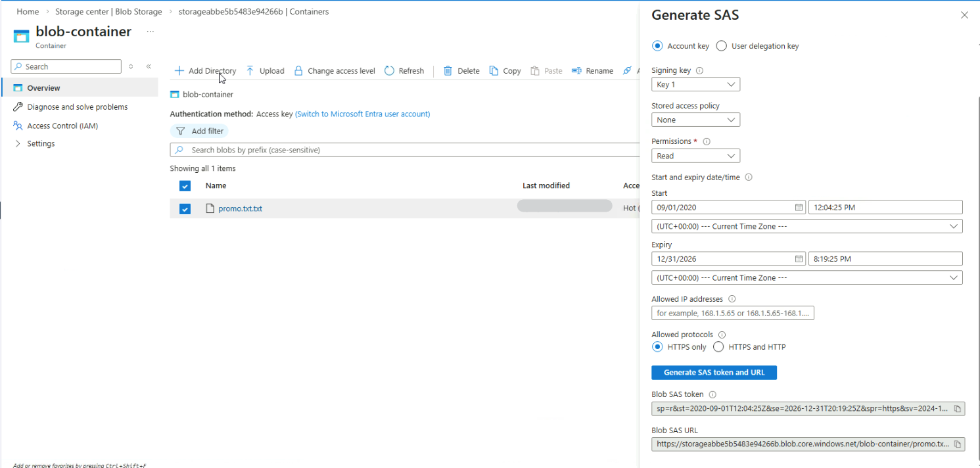Open Access Control (IAM) menu item
This screenshot has height=468, width=980.
pos(62,126)
